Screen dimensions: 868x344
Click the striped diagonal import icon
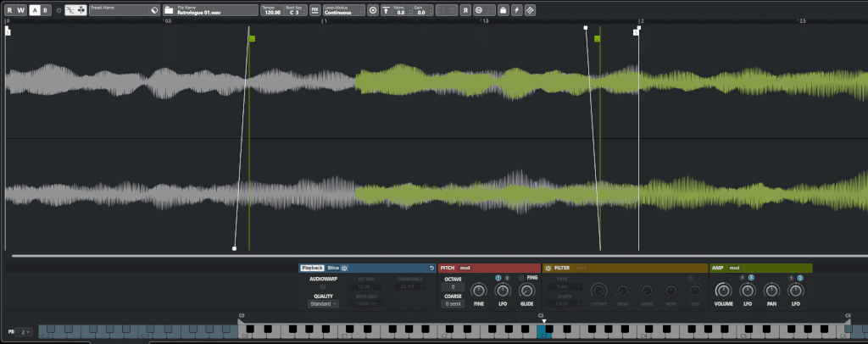(x=530, y=10)
